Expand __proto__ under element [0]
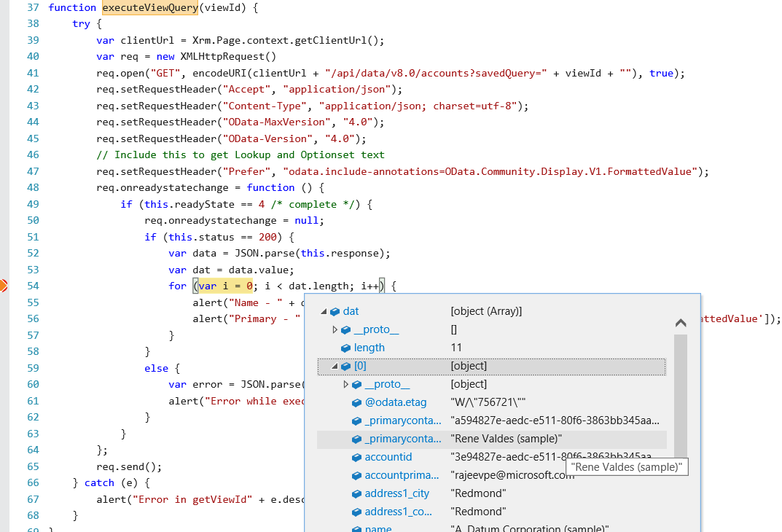The width and height of the screenshot is (782, 532). pos(345,384)
